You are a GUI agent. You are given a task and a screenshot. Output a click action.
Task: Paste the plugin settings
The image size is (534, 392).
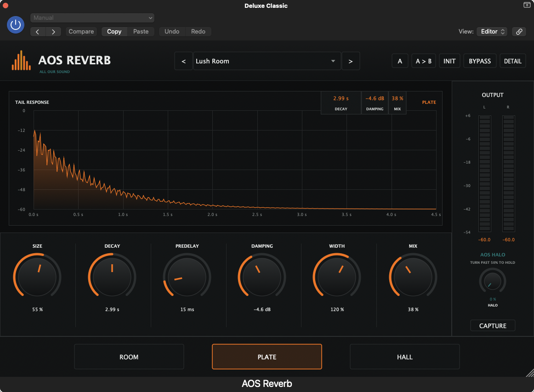tap(141, 32)
